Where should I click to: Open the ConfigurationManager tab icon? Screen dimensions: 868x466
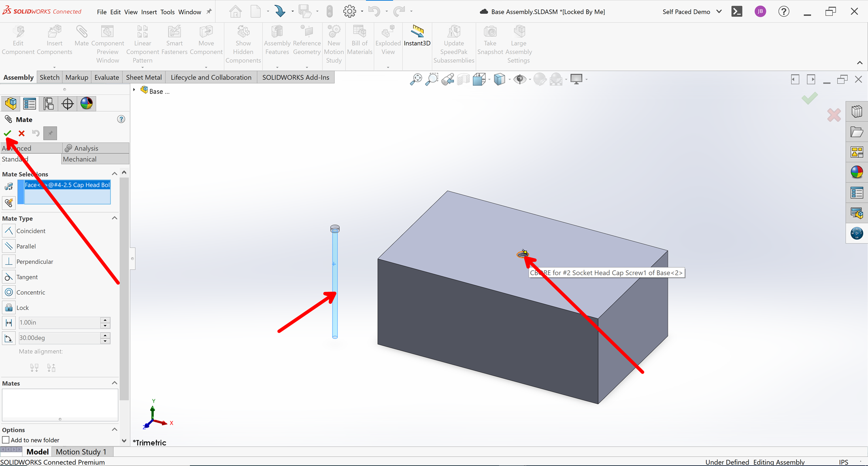coord(49,104)
